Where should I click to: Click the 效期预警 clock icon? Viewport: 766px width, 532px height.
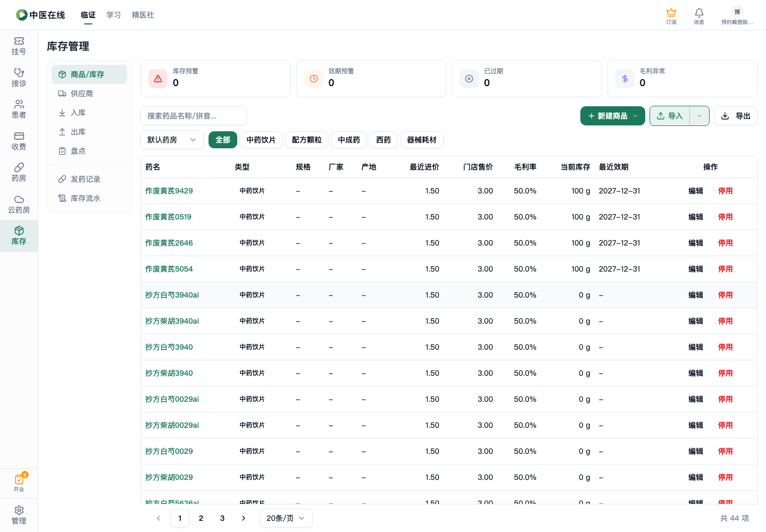(x=314, y=79)
